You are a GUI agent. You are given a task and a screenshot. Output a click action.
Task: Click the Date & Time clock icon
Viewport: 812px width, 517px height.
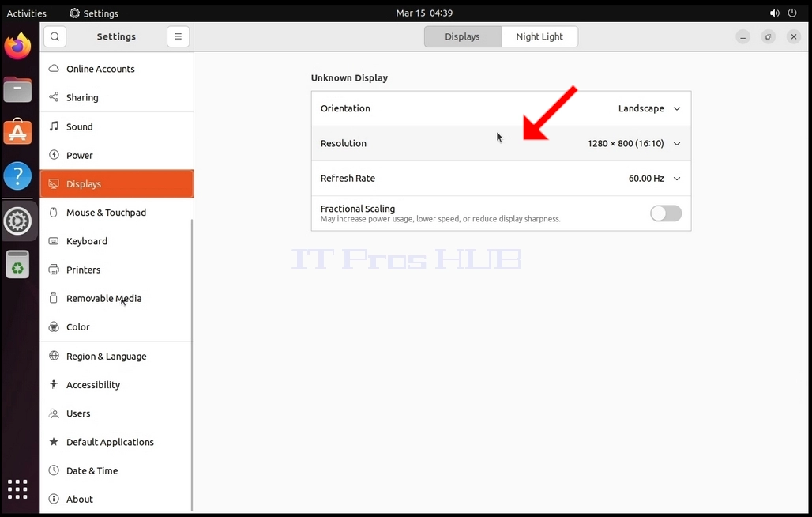pyautogui.click(x=54, y=470)
